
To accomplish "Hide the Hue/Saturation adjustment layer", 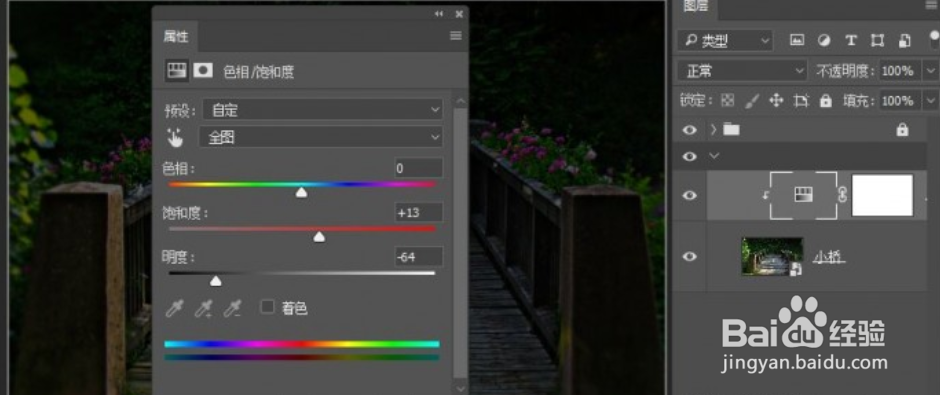I will click(690, 195).
